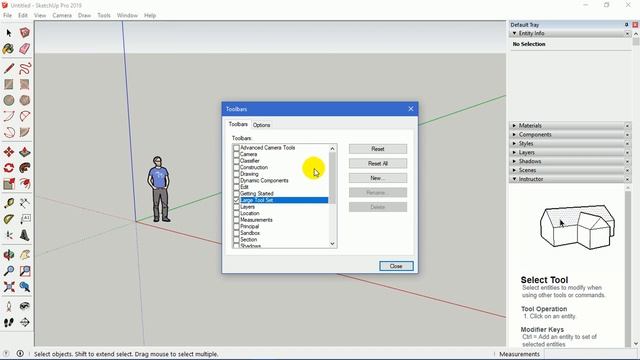Viewport: 640px width, 360px height.
Task: Select the Line pencil tool
Action: point(9,68)
